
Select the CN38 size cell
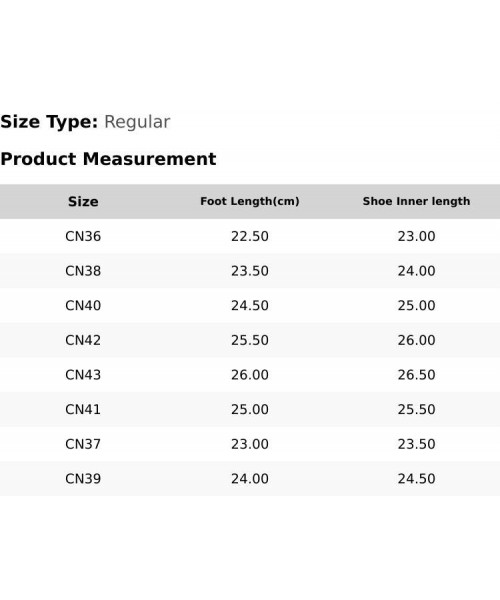click(x=83, y=271)
